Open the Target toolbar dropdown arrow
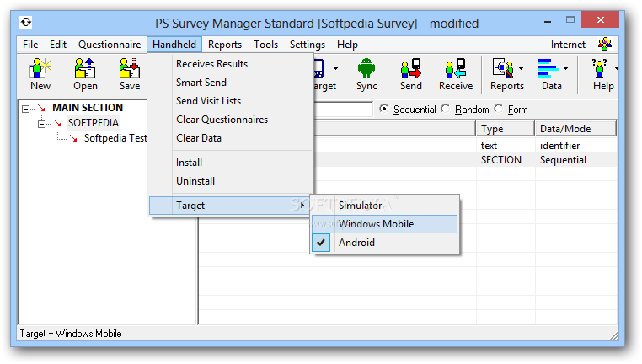 coord(335,68)
